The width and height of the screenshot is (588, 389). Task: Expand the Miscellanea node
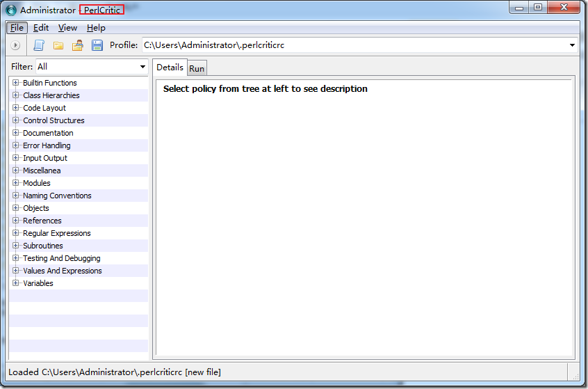tap(15, 170)
